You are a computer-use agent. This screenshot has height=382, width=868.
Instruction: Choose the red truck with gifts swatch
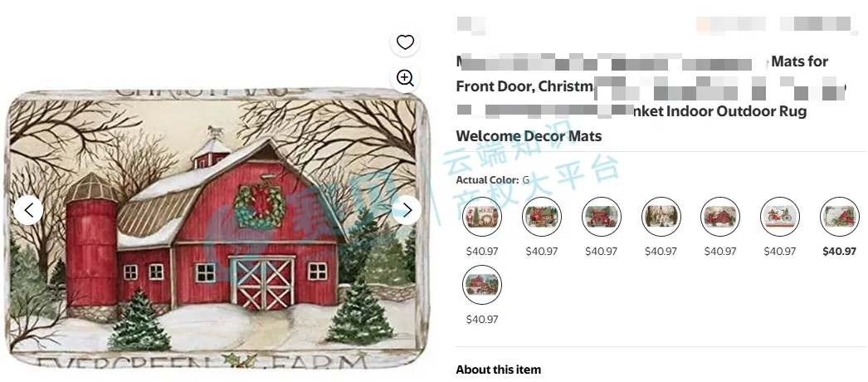pyautogui.click(x=542, y=218)
